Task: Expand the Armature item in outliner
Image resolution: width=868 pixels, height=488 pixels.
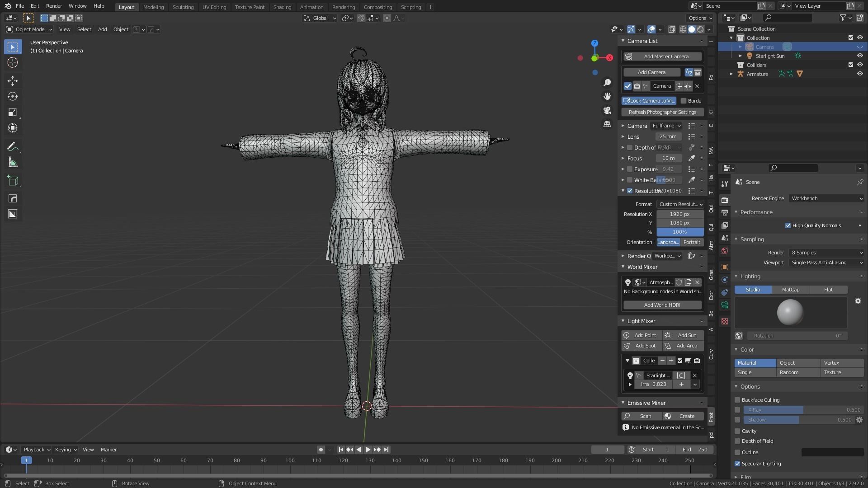Action: click(731, 74)
